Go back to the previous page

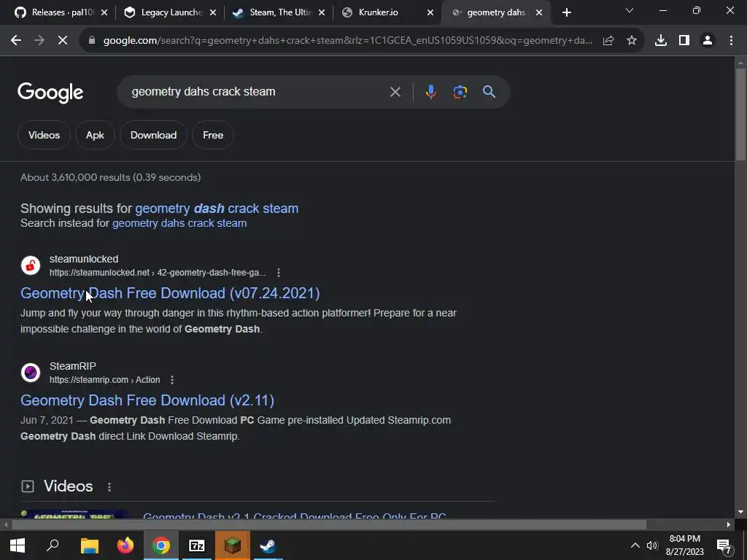click(x=16, y=41)
